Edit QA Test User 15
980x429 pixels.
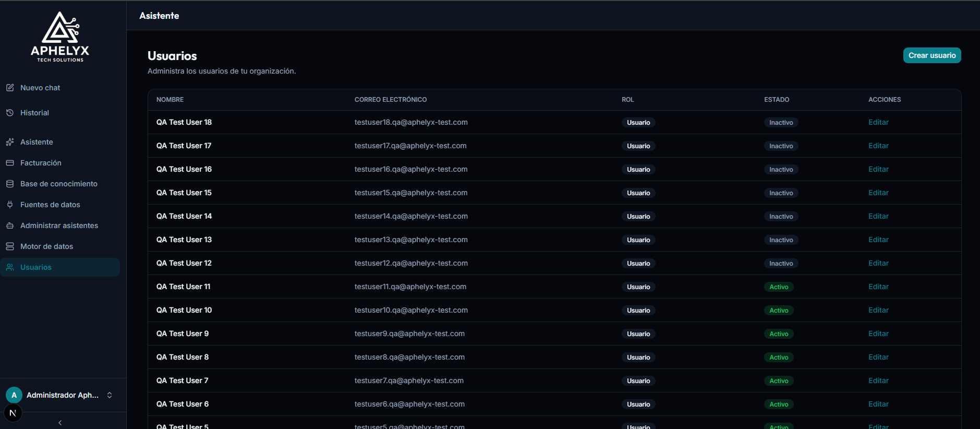click(878, 193)
